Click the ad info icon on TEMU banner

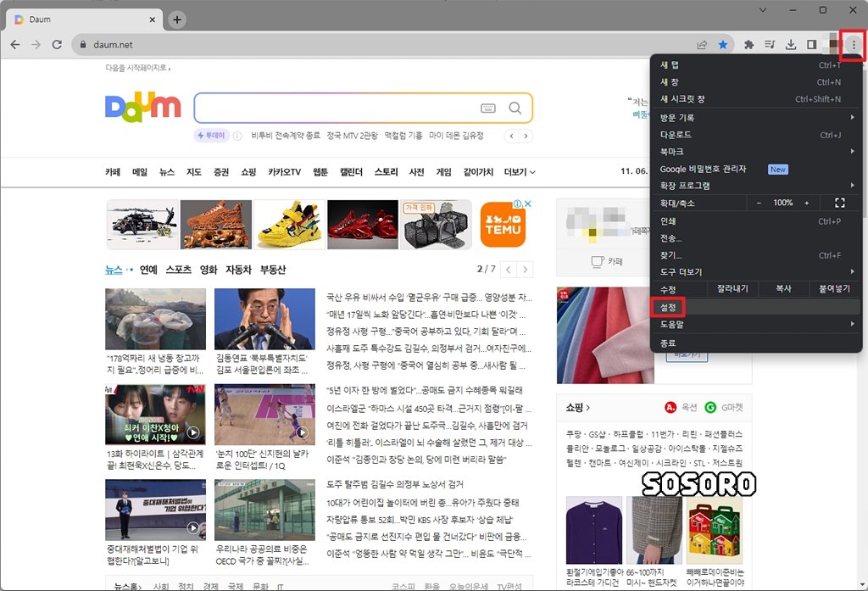pos(517,204)
